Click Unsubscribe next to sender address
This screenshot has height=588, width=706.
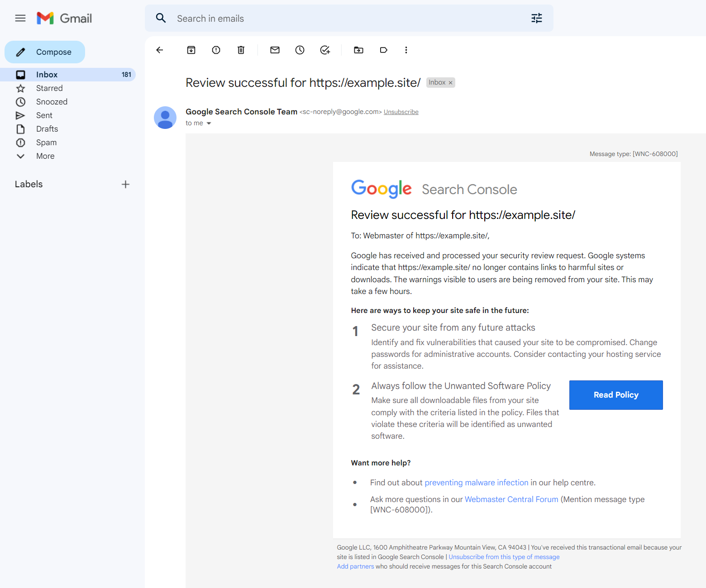(401, 112)
